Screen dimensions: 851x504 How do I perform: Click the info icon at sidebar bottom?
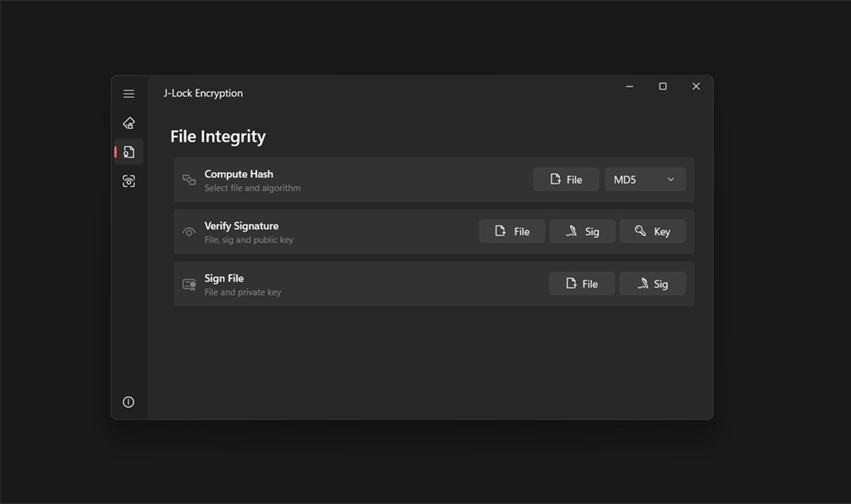128,402
